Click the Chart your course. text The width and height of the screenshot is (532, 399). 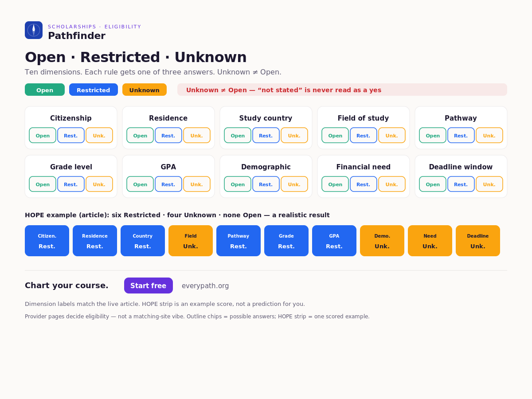pos(66,286)
